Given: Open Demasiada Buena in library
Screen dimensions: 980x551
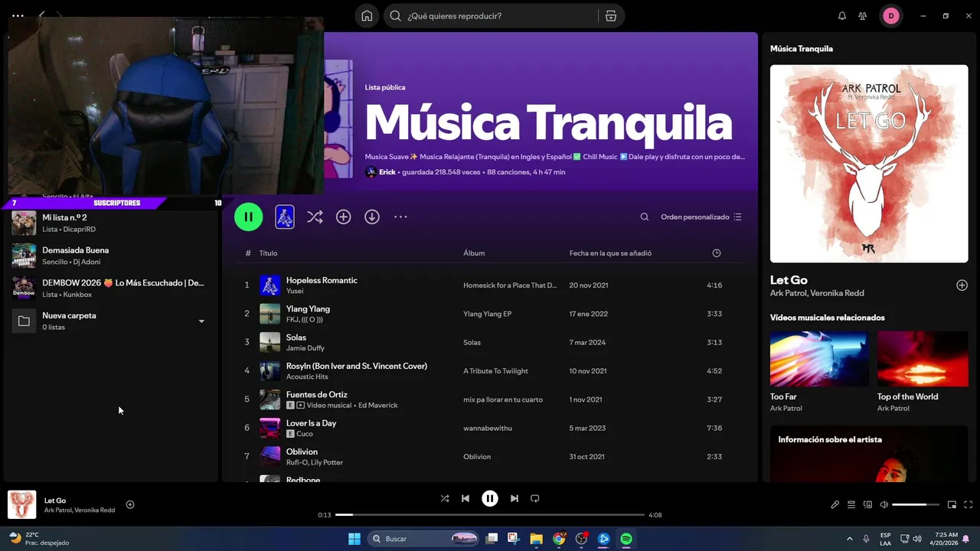Looking at the screenshot, I should click(x=111, y=256).
